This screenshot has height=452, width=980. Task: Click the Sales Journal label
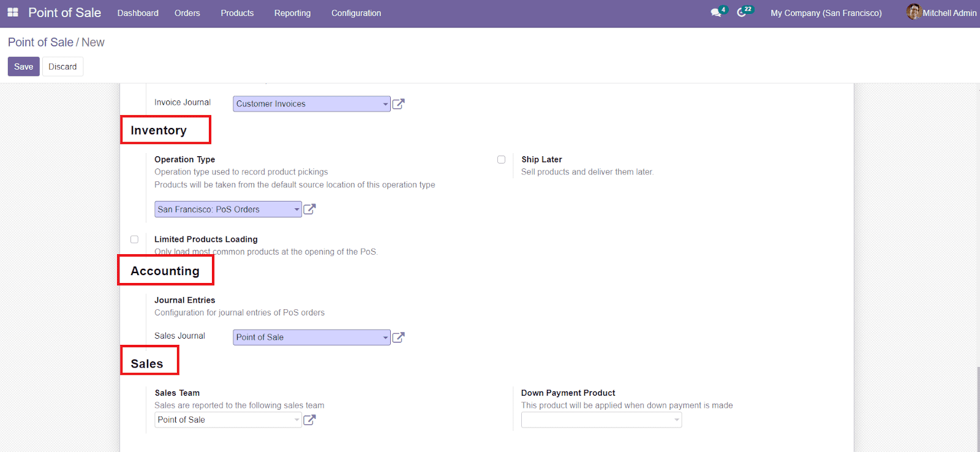click(179, 336)
